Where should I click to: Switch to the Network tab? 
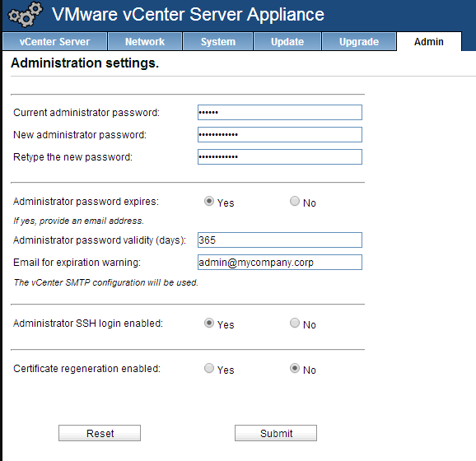(145, 42)
